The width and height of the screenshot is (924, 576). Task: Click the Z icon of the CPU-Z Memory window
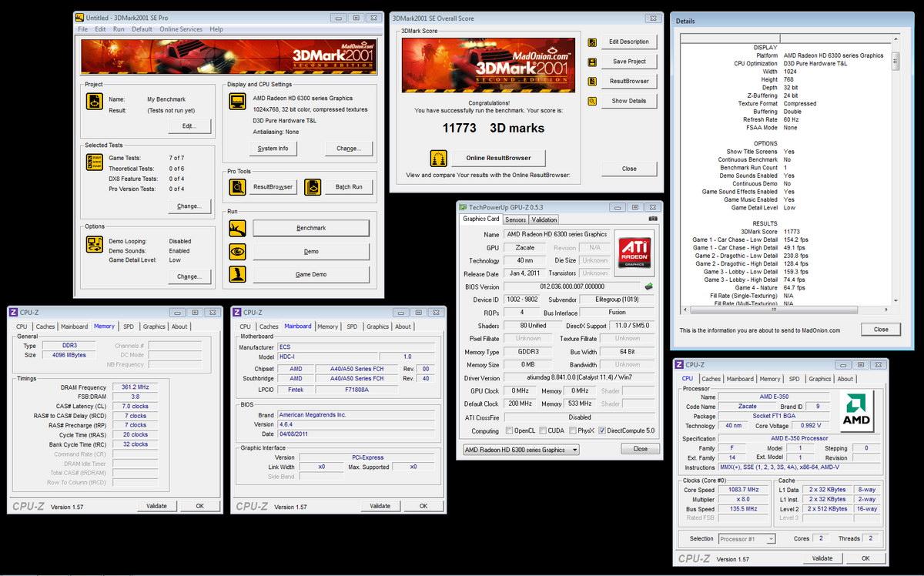point(13,312)
